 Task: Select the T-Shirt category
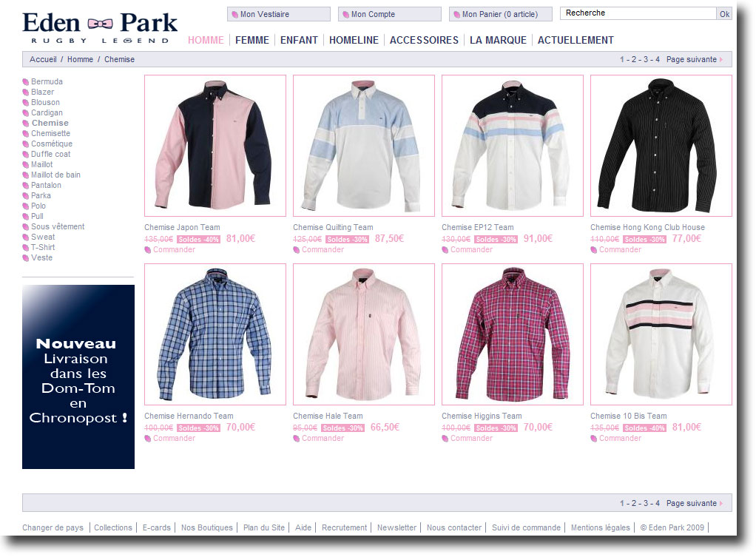43,247
